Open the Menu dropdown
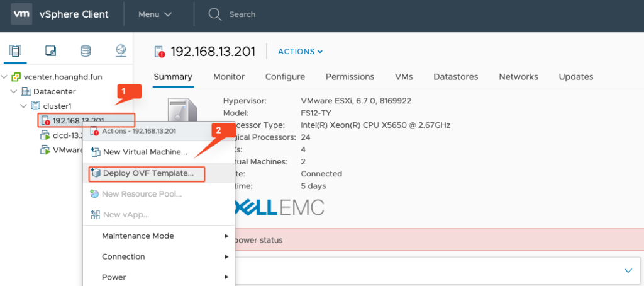Screen dimensions: 644x286 155,14
